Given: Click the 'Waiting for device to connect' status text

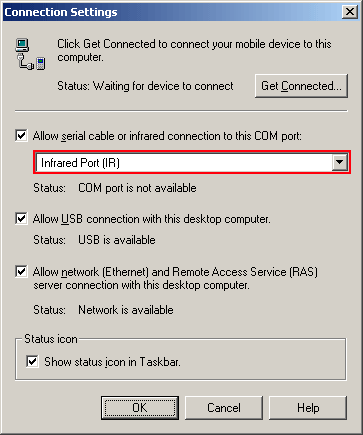Looking at the screenshot, I should [163, 86].
